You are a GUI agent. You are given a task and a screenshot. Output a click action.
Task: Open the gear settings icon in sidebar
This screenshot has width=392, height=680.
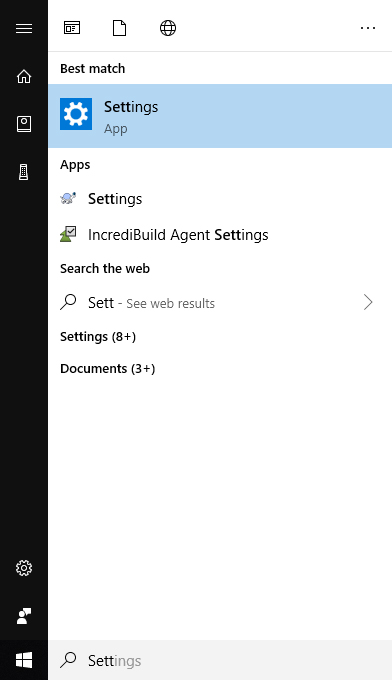24,568
